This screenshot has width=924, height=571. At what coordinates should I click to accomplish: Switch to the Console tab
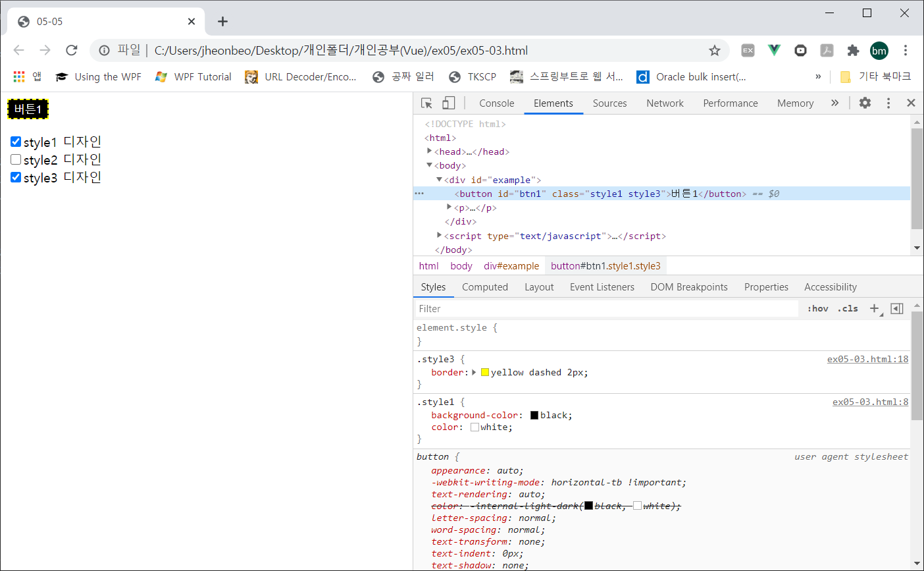coord(497,103)
